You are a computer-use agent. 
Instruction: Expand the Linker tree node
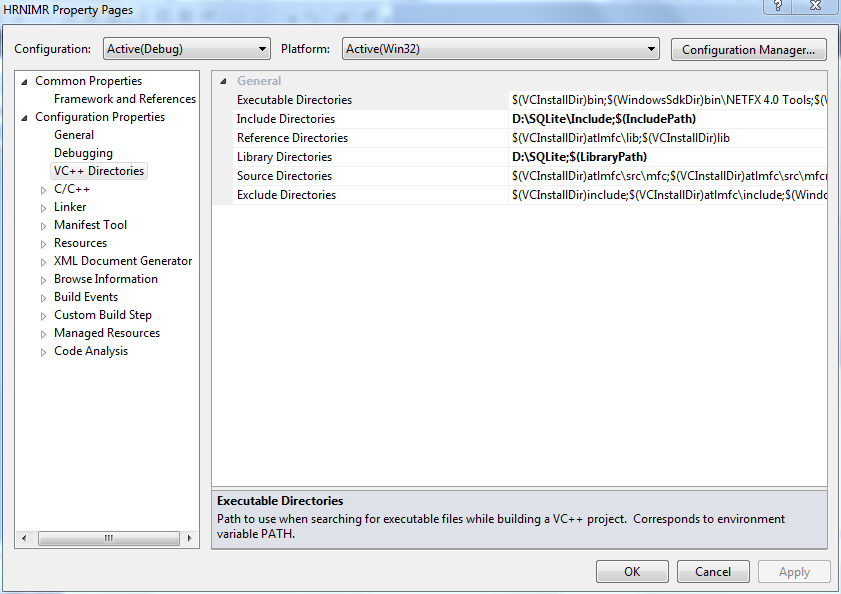click(x=43, y=206)
